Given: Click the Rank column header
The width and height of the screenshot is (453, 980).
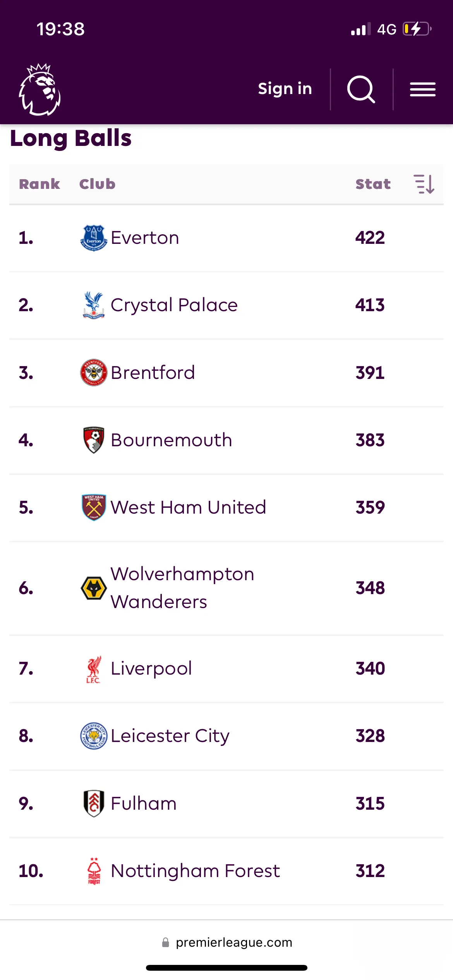Looking at the screenshot, I should click(39, 184).
